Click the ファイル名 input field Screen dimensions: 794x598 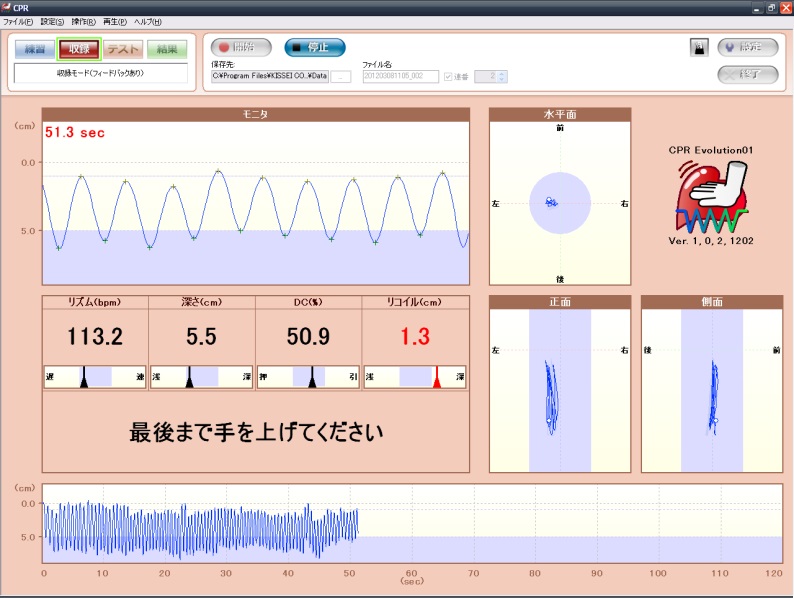399,76
